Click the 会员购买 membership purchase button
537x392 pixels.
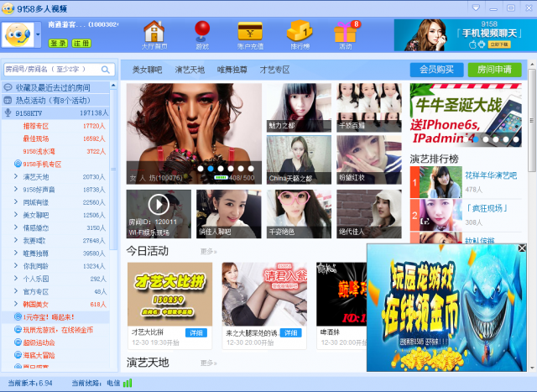tap(436, 70)
